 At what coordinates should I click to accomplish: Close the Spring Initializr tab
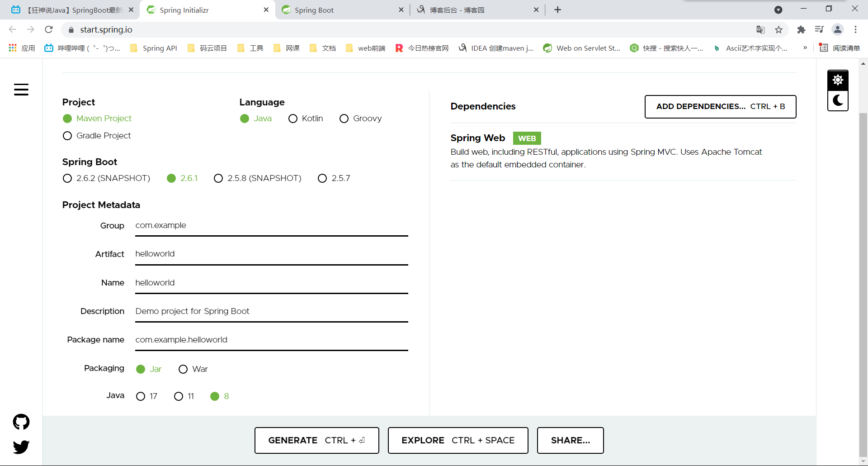coord(266,10)
